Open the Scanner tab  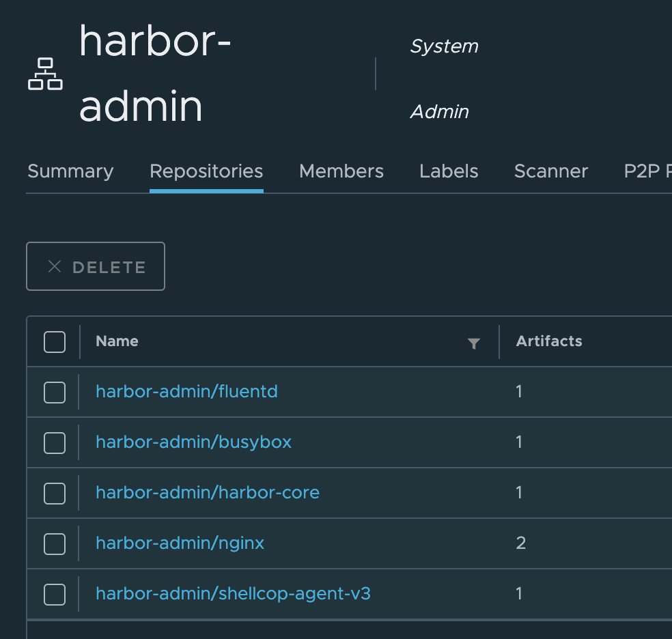click(x=550, y=171)
